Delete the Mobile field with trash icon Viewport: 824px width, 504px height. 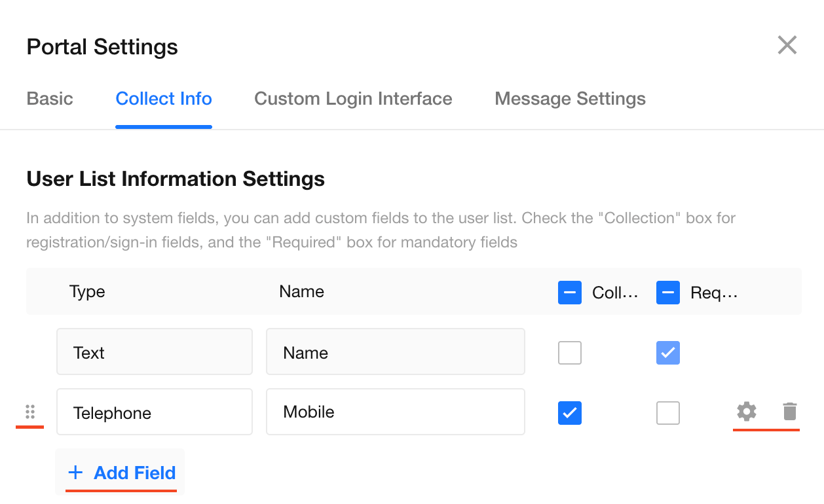(x=790, y=412)
